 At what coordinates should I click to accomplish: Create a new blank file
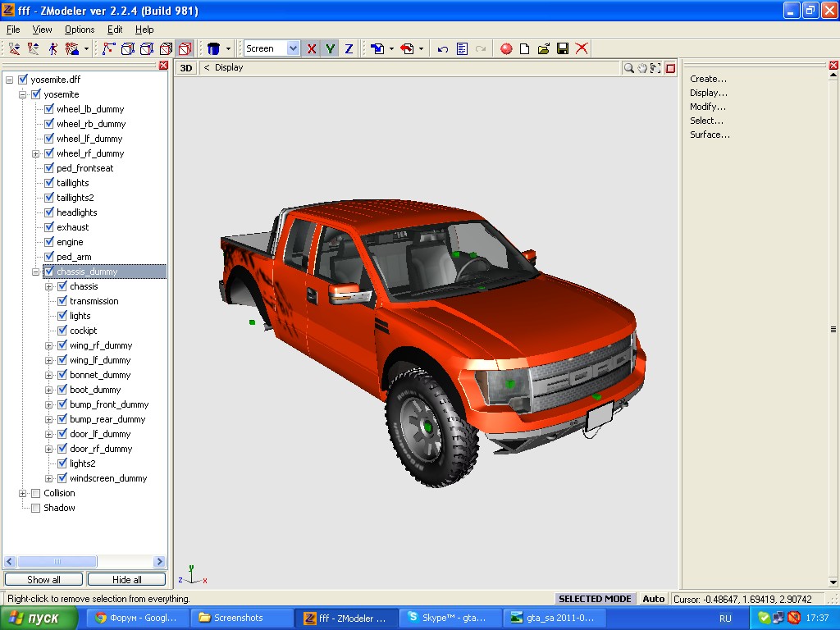525,48
